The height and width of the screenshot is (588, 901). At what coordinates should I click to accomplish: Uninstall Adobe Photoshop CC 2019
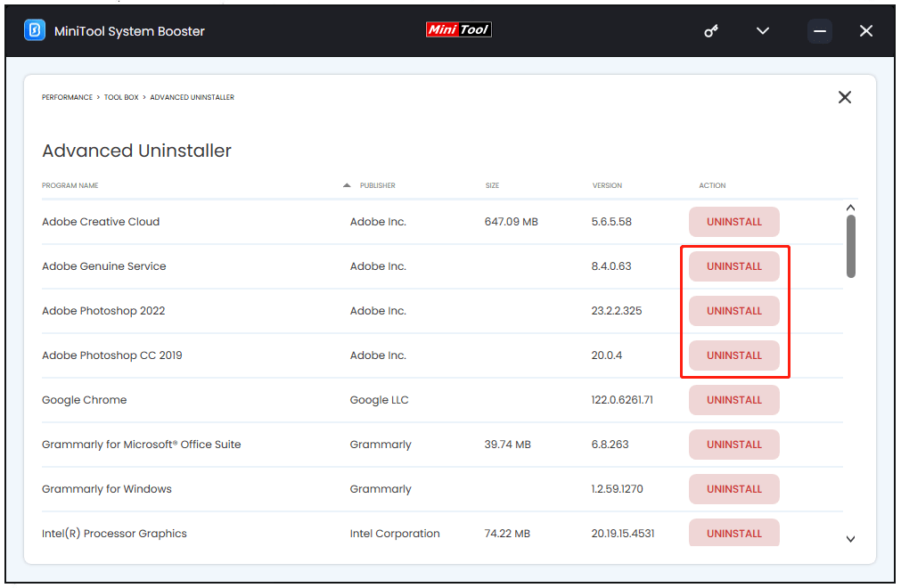(x=734, y=355)
